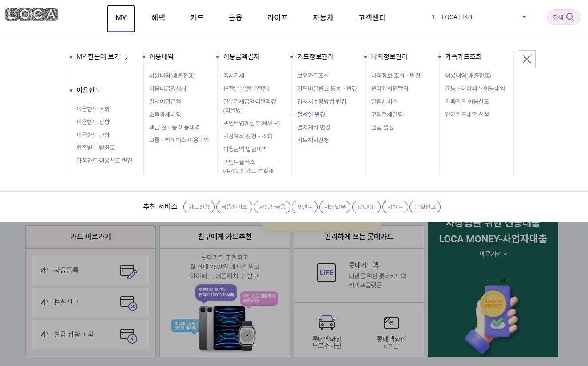The image size is (588, 366).
Task: Open the 자동차 menu
Action: [x=323, y=18]
